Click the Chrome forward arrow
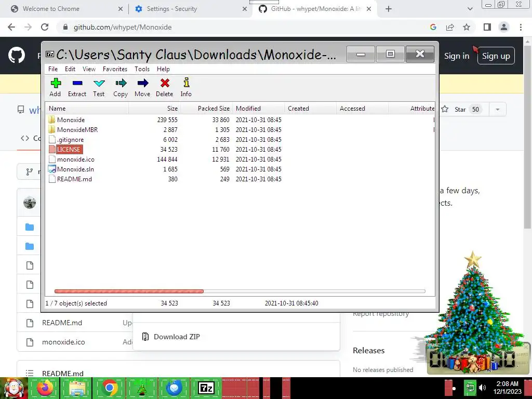The width and height of the screenshot is (532, 399). [x=28, y=27]
